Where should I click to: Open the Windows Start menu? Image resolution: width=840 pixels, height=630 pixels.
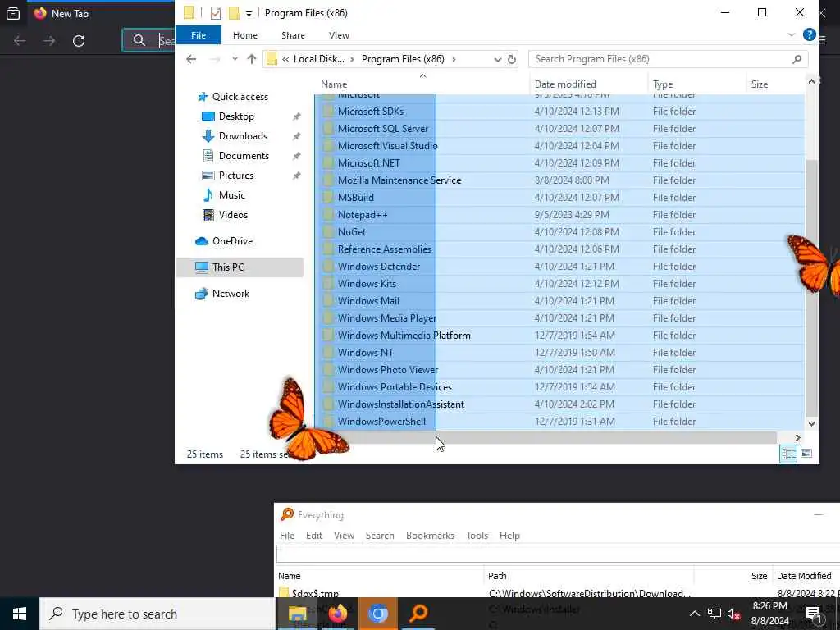tap(20, 614)
